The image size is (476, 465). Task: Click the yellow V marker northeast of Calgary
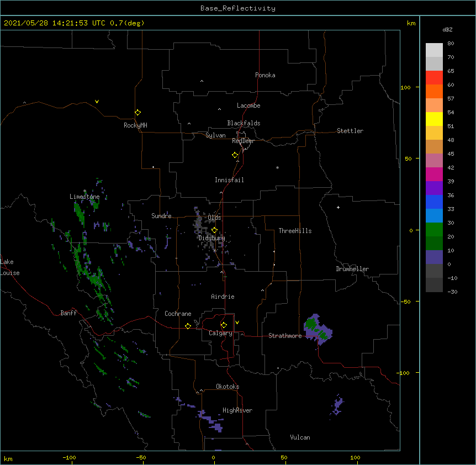[237, 323]
